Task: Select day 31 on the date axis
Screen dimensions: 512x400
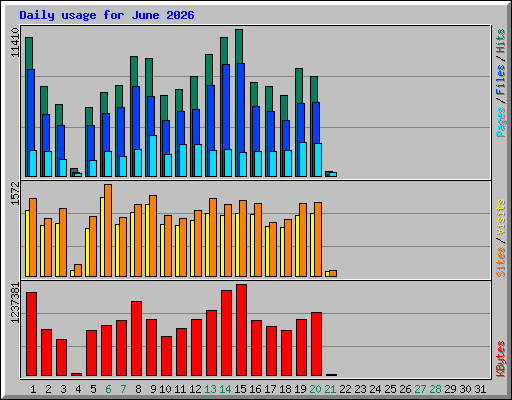Action: click(x=480, y=389)
